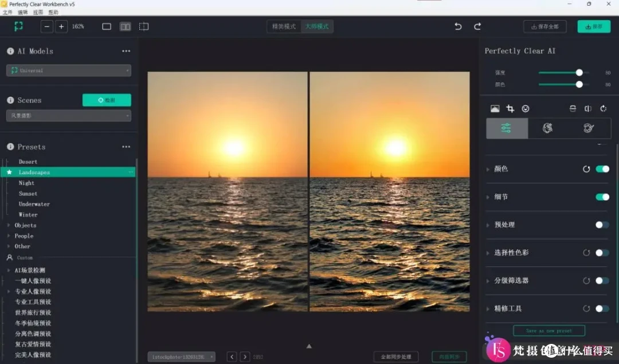Enable the 精修工具 switch
The image size is (619, 364).
tap(602, 309)
